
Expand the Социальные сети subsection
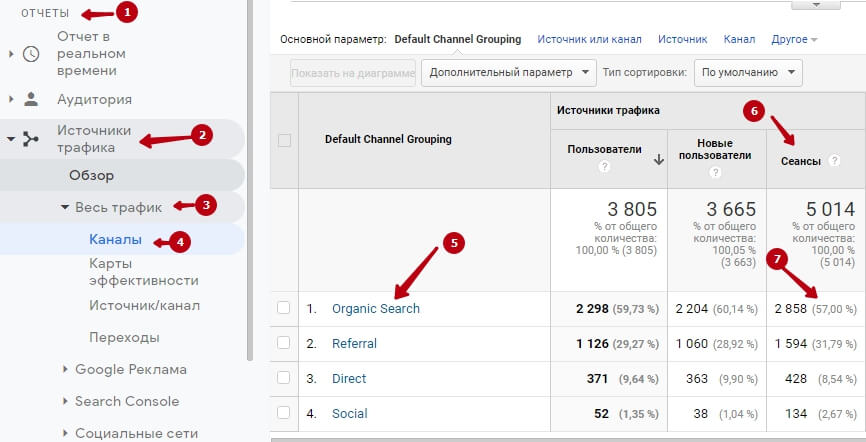pyautogui.click(x=65, y=433)
